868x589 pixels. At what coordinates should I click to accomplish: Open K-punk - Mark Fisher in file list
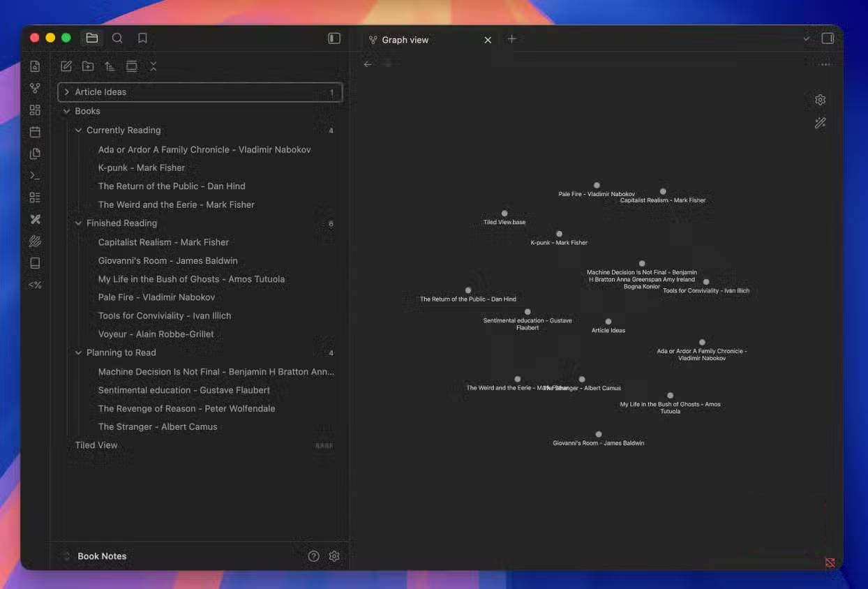[x=142, y=167]
